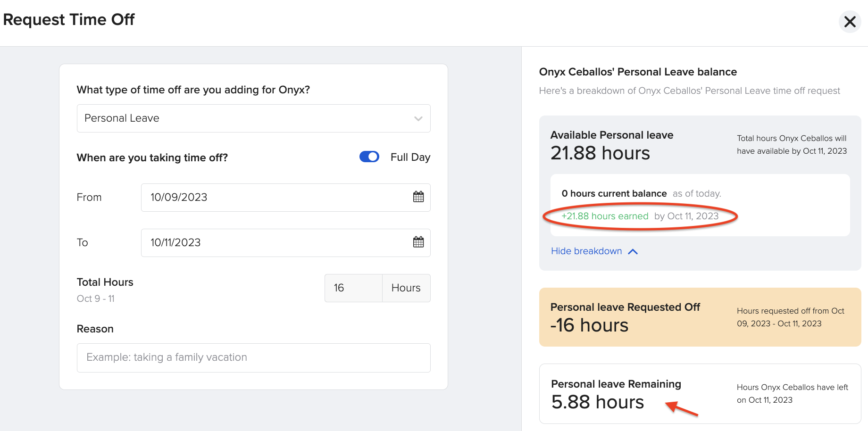Click the +21.88 hours earned green text

605,216
